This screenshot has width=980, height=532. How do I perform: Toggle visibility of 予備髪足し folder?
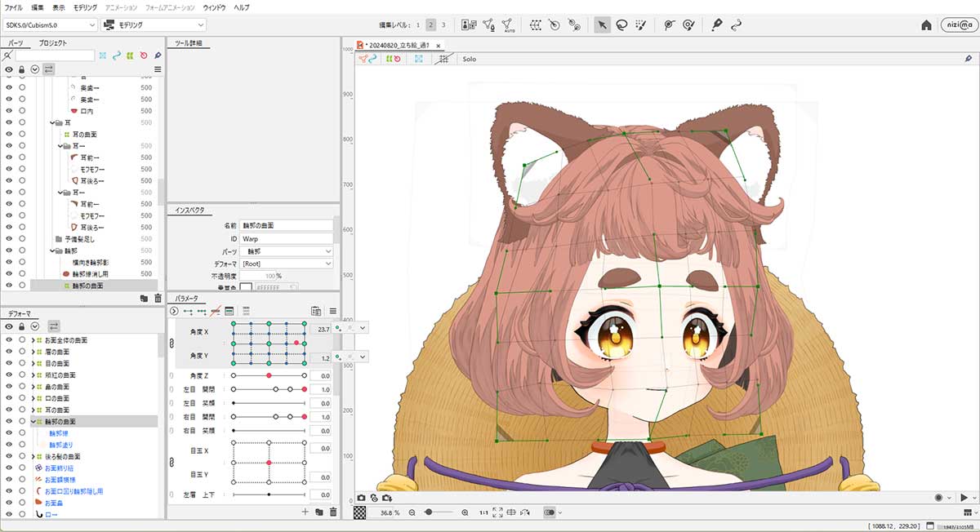(9, 239)
